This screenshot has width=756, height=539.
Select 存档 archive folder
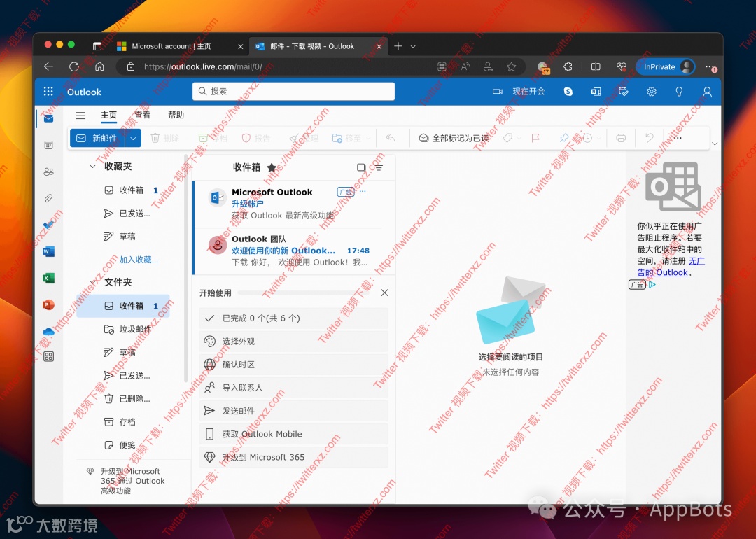click(123, 422)
